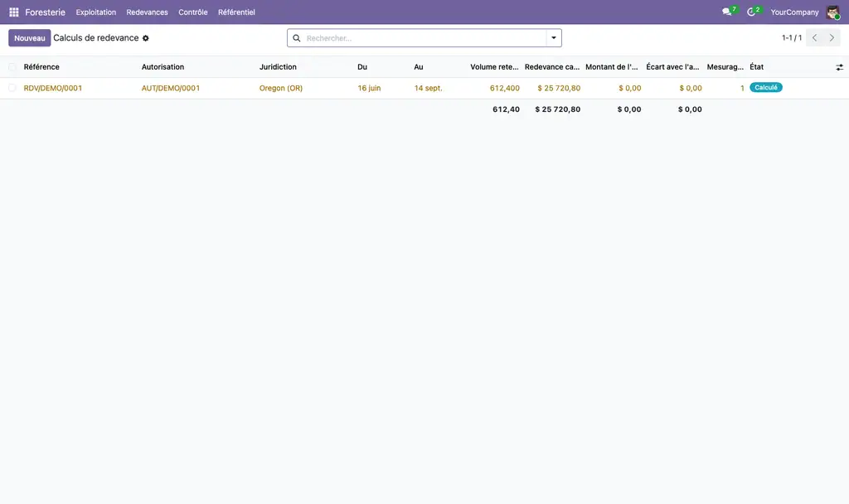The width and height of the screenshot is (849, 504).
Task: Open the optional columns settings icon
Action: tap(839, 67)
